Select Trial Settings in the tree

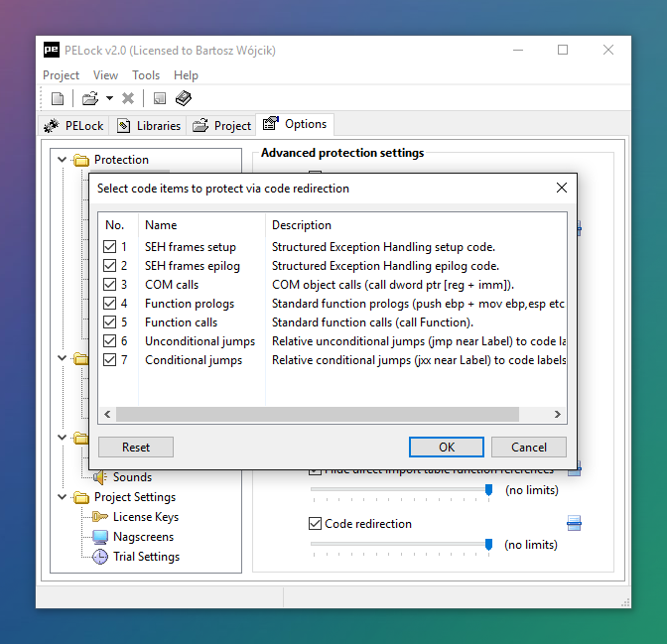click(146, 557)
